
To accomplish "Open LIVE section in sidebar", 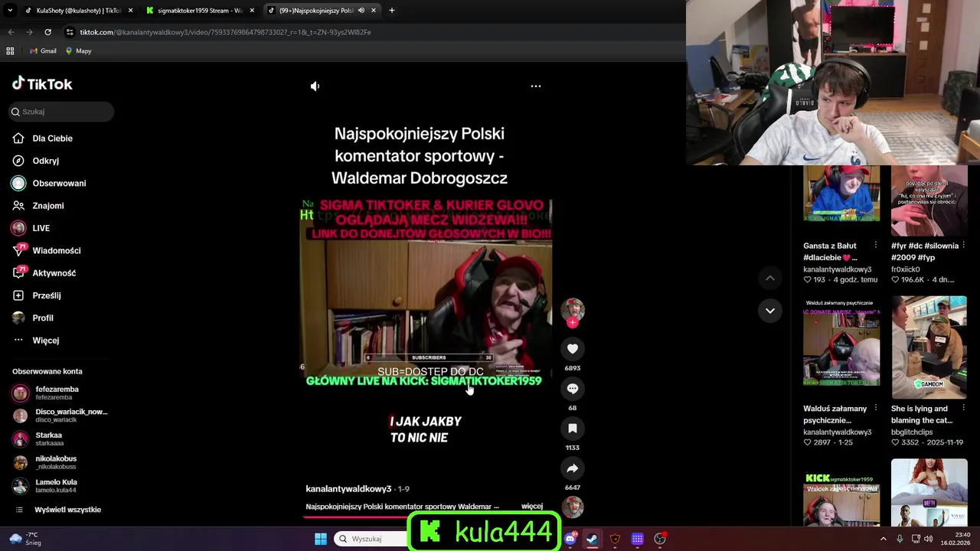I will (x=41, y=228).
